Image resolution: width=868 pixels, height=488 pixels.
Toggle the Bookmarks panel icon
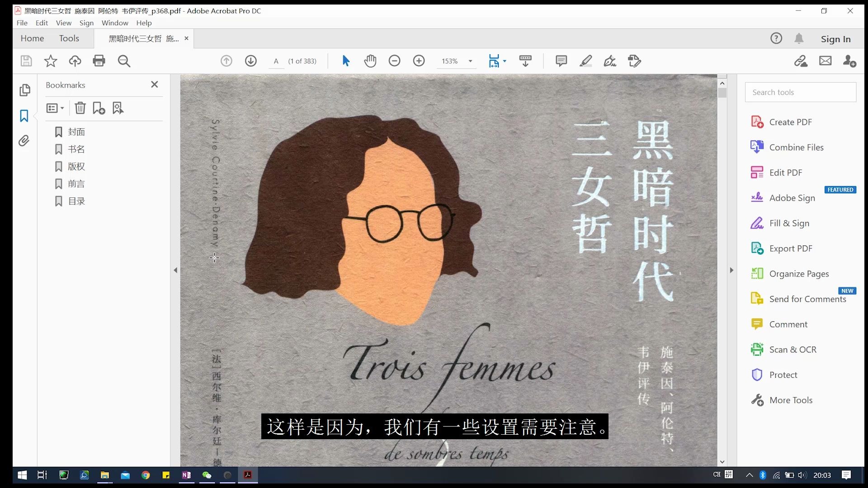(24, 116)
